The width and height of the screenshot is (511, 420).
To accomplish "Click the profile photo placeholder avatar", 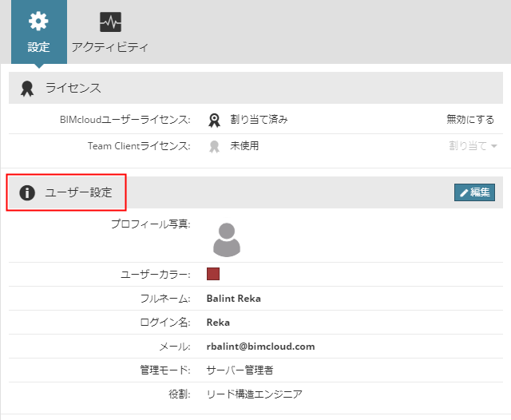I will pos(227,240).
